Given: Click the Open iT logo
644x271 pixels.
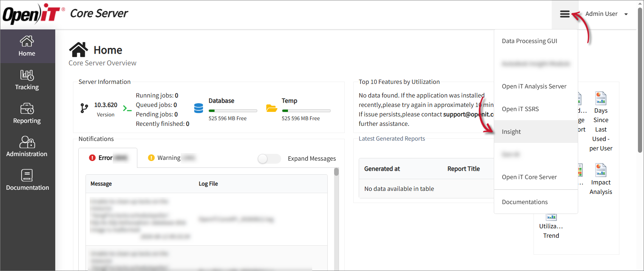Looking at the screenshot, I should [34, 14].
